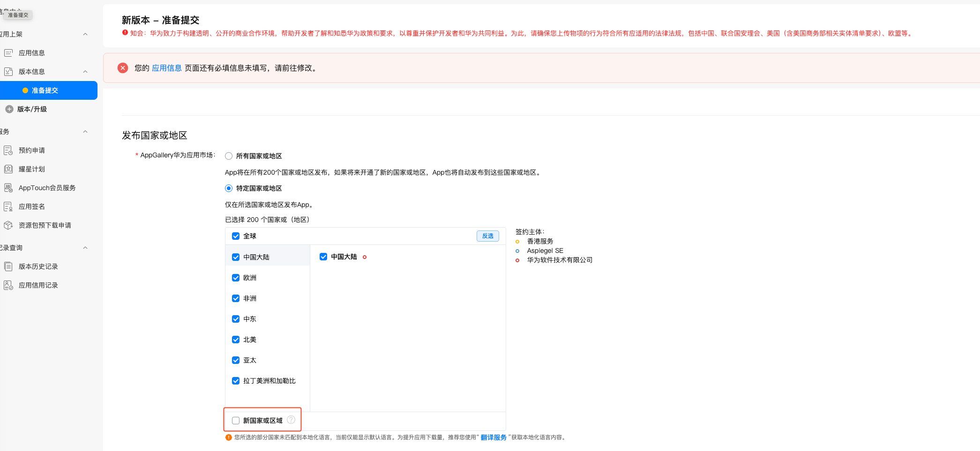
Task: Click the 预约申请 sidebar icon
Action: click(x=8, y=150)
